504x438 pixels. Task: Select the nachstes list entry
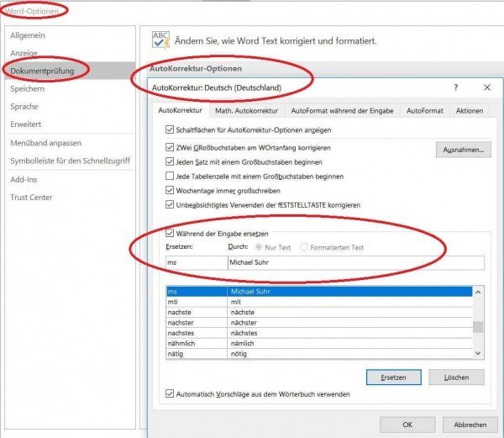click(x=319, y=333)
